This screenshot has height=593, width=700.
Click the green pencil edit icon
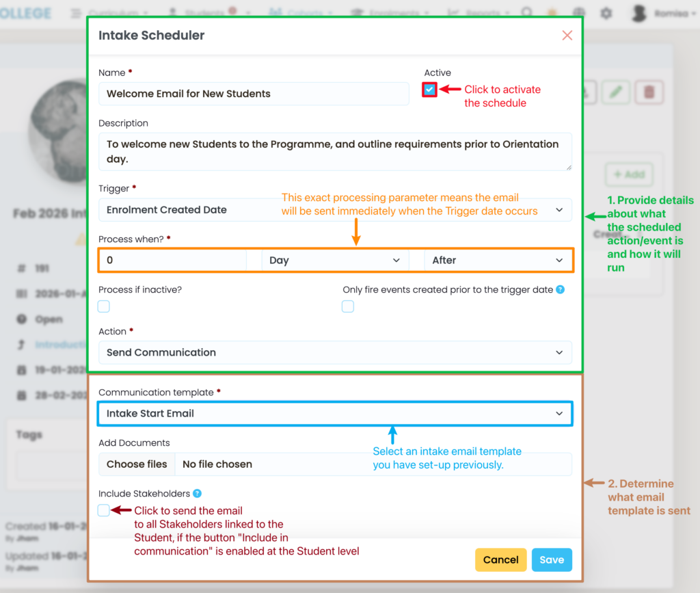616,92
